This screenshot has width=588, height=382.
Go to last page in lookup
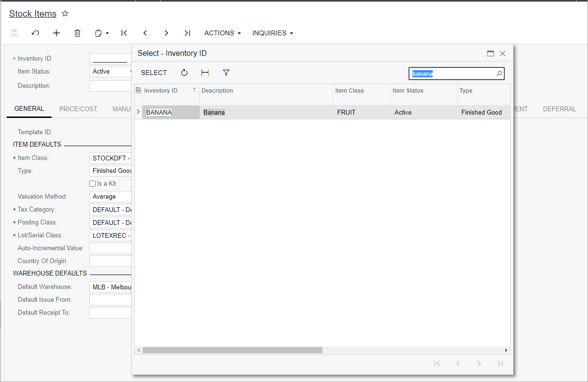pos(500,363)
